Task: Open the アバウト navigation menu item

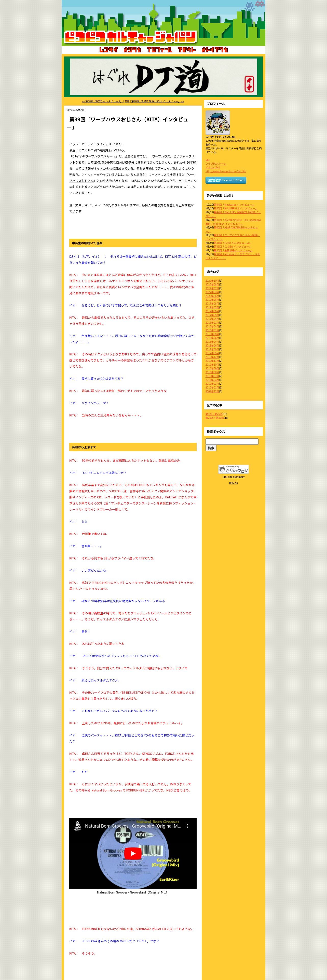Action: 186,50
